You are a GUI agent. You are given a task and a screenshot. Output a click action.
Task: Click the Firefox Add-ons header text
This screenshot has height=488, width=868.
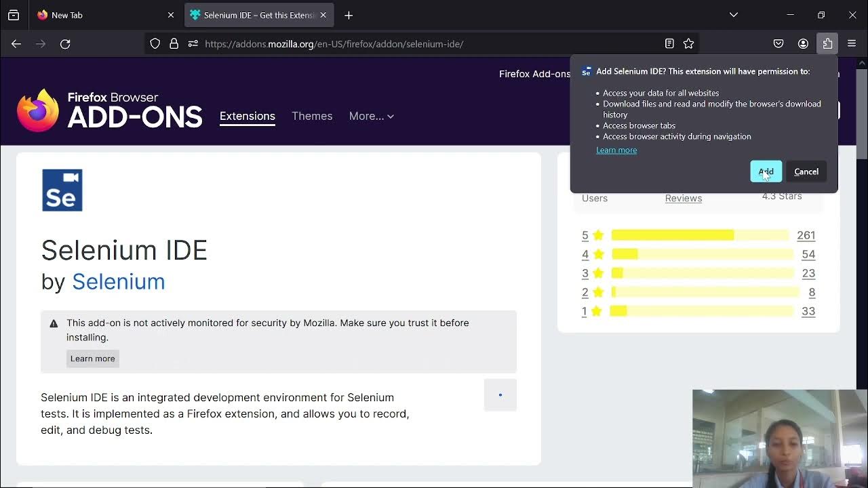coord(535,74)
